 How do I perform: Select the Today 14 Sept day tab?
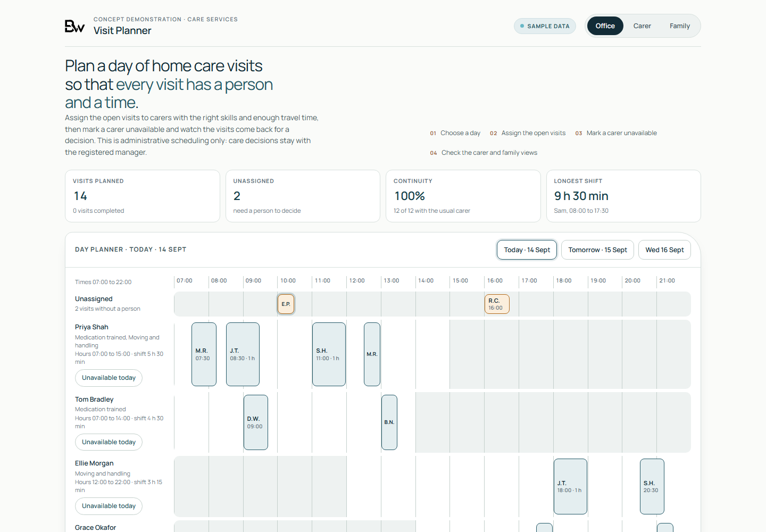(x=527, y=250)
